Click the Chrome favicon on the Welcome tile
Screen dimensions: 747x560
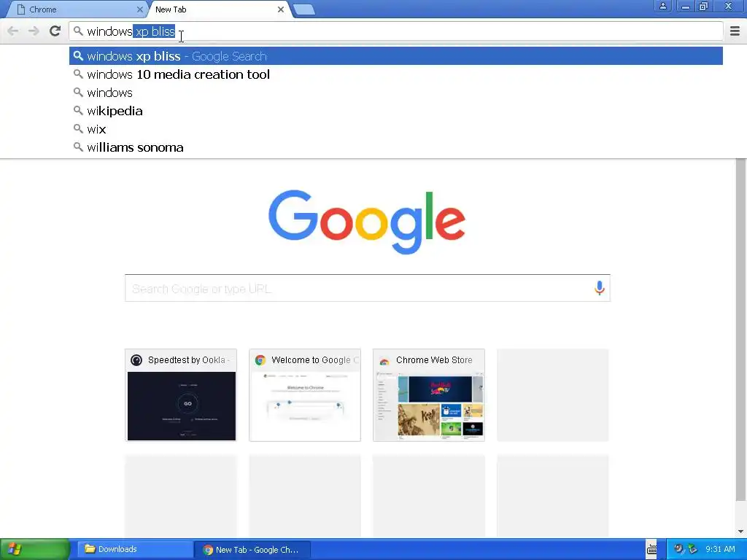[x=260, y=360]
